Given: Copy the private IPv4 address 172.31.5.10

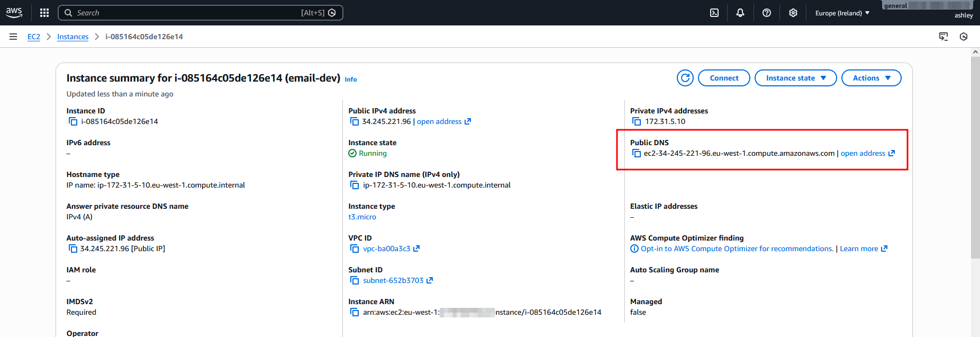Looking at the screenshot, I should click(x=637, y=121).
